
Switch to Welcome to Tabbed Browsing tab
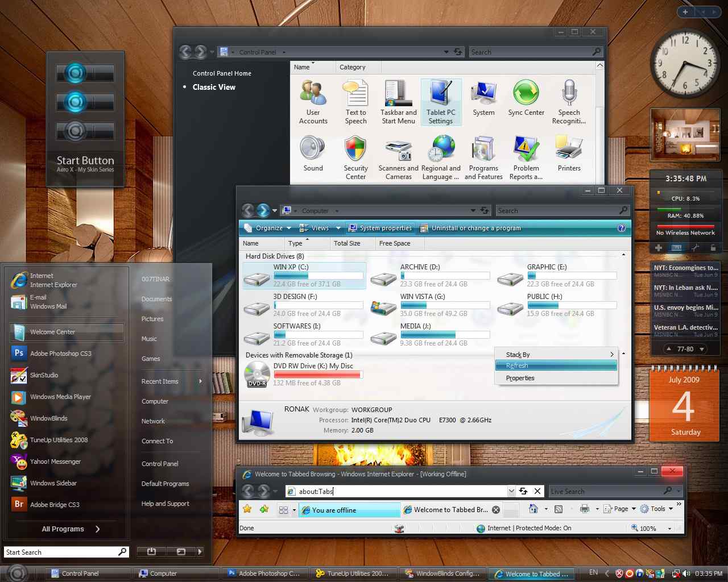(452, 510)
